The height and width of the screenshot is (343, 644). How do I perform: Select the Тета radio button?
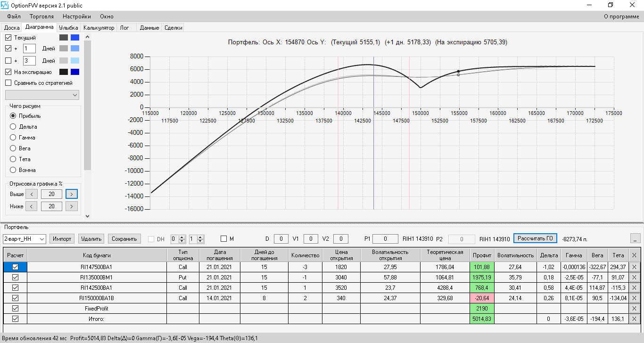coord(13,159)
